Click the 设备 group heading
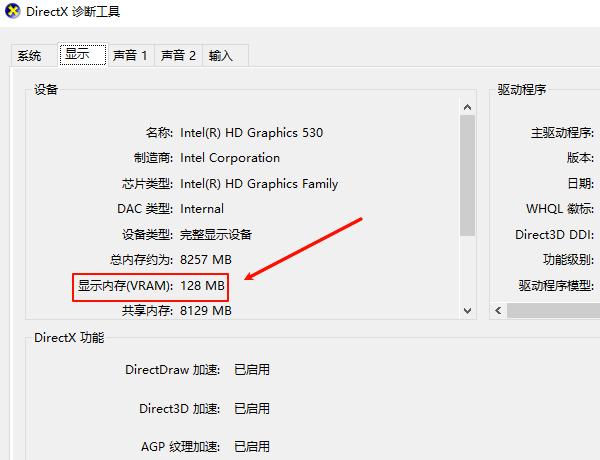 pos(46,90)
